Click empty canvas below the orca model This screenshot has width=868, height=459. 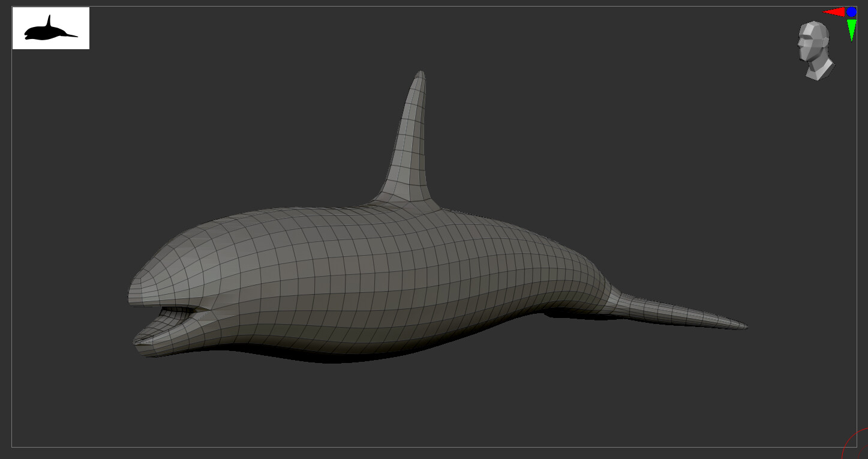coord(420,408)
